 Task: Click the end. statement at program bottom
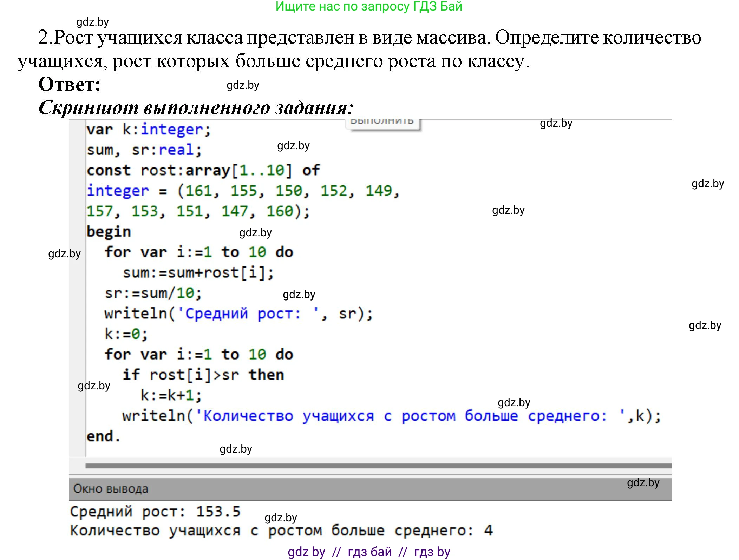[104, 436]
